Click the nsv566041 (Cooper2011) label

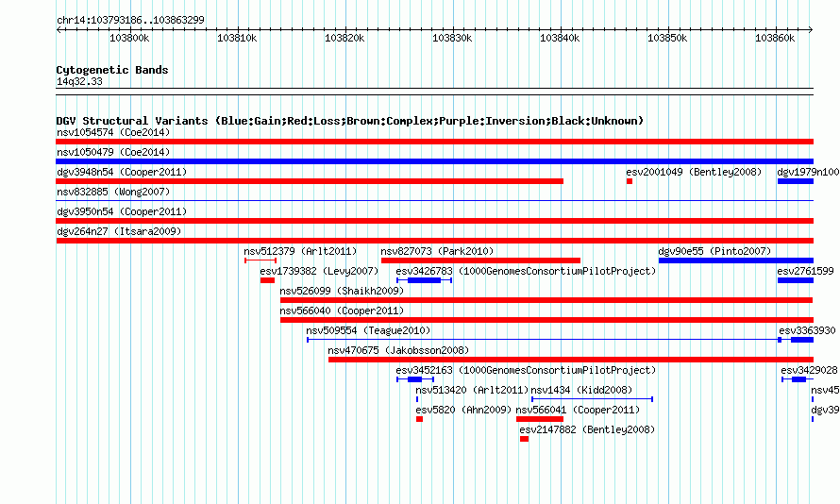578,410
